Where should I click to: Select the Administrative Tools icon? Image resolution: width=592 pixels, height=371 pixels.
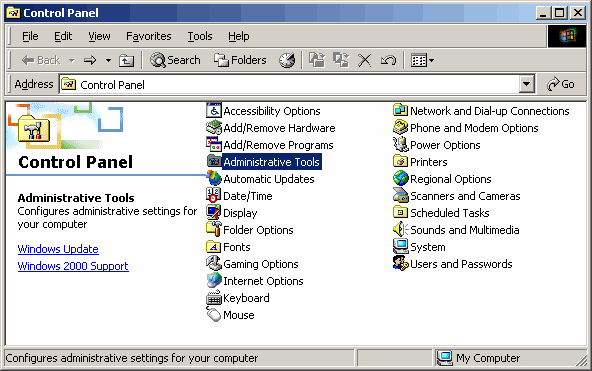(x=214, y=162)
